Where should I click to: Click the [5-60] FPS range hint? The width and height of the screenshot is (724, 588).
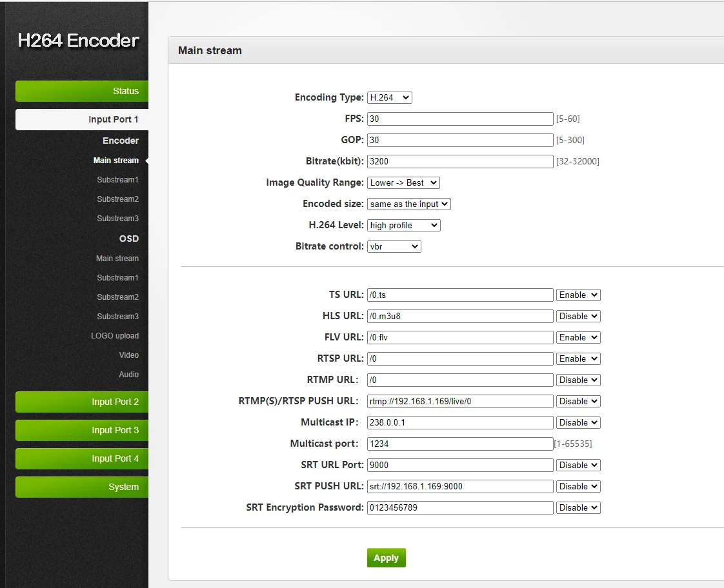click(x=568, y=119)
